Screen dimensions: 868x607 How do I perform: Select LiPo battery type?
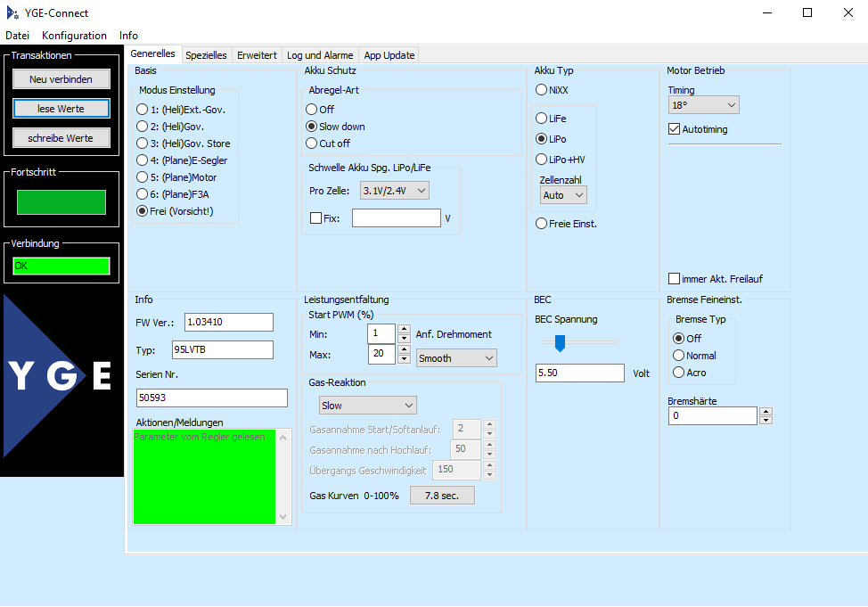coord(551,139)
